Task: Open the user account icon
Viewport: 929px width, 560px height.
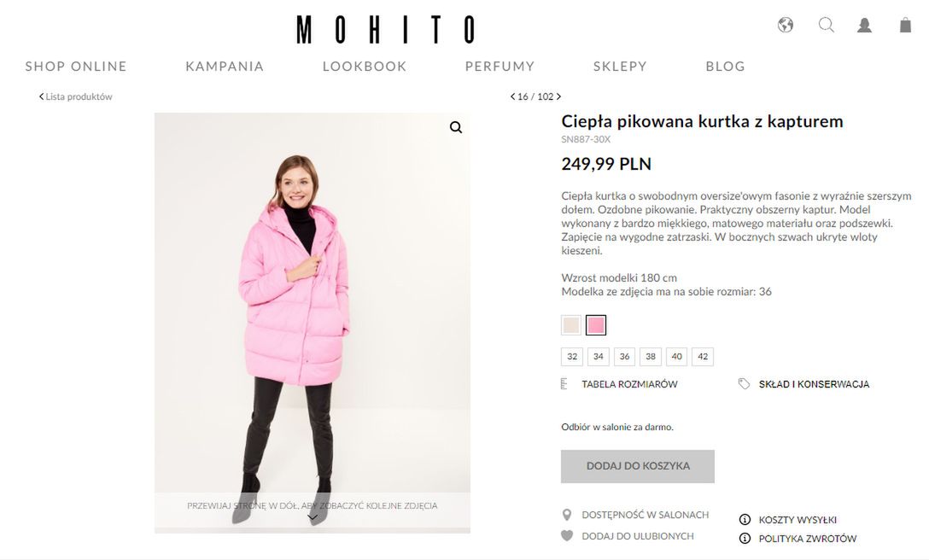Action: pos(865,26)
